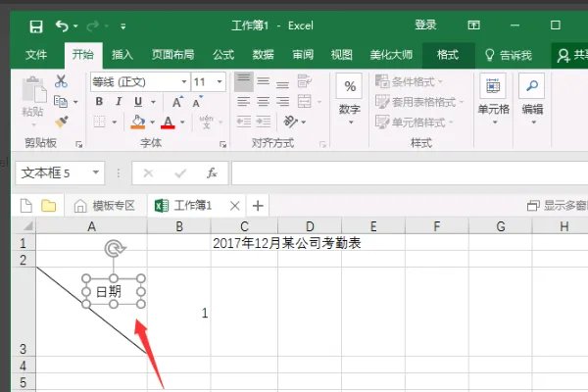Apply the fill color bucket
Viewport: 588px width, 392px height.
coord(138,122)
